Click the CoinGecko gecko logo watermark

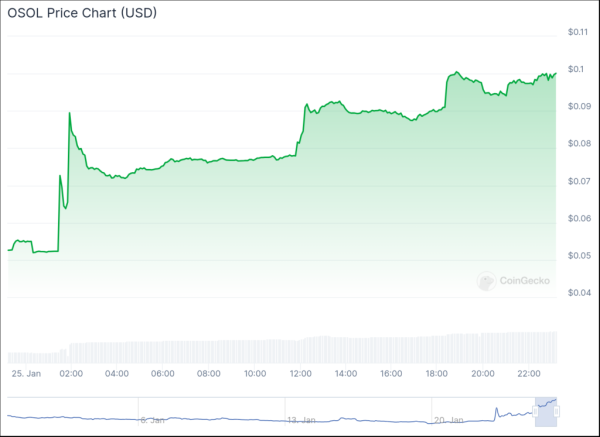pos(487,282)
